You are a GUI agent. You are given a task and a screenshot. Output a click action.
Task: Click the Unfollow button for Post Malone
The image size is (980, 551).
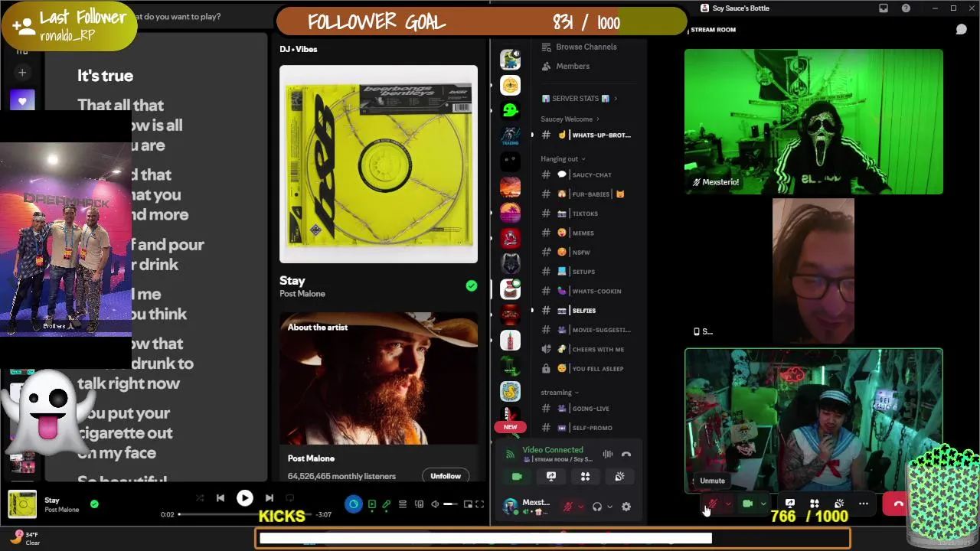(x=446, y=476)
